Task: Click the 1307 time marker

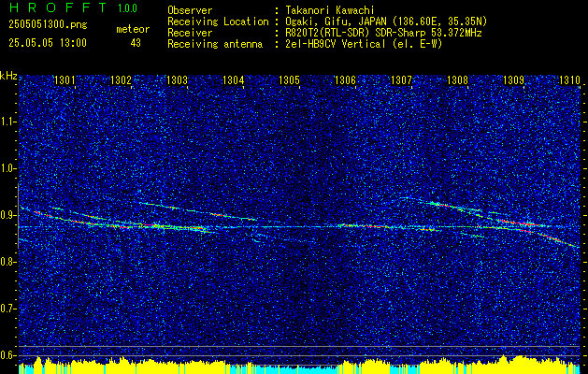Action: pos(401,79)
